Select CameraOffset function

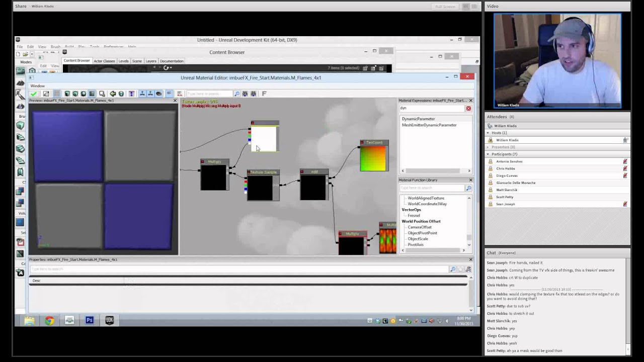(x=420, y=227)
